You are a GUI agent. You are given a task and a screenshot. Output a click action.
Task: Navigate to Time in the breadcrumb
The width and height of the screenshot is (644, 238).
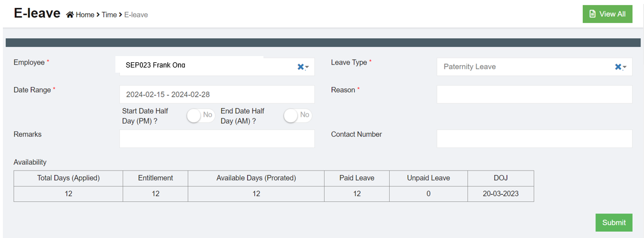click(x=109, y=15)
